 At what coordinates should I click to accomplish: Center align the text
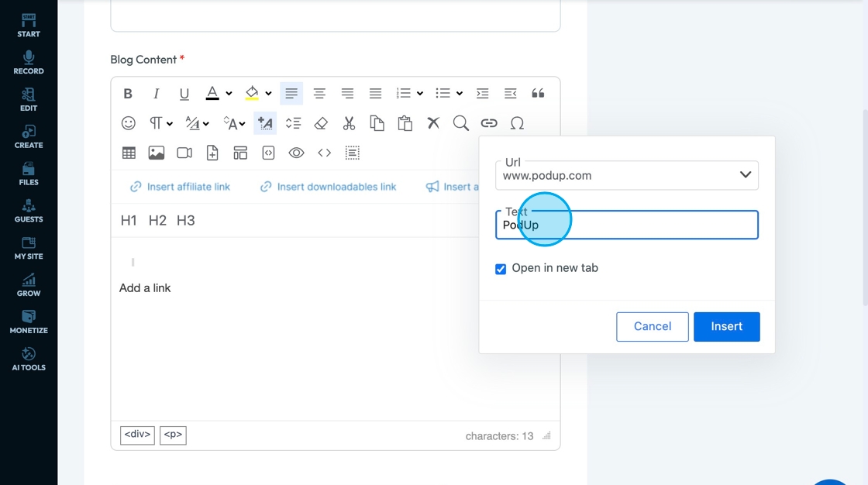click(319, 94)
